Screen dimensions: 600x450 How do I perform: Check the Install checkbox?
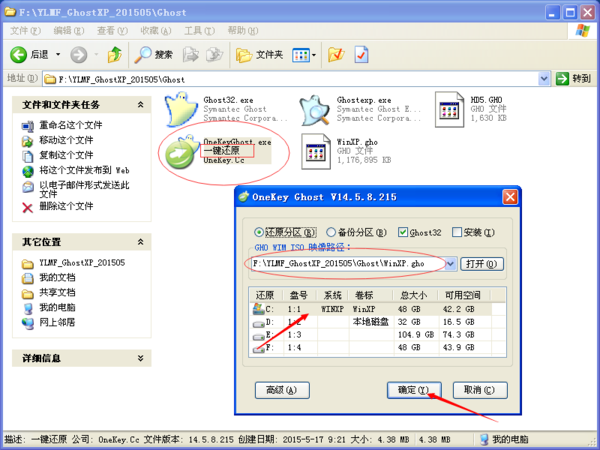(x=457, y=232)
